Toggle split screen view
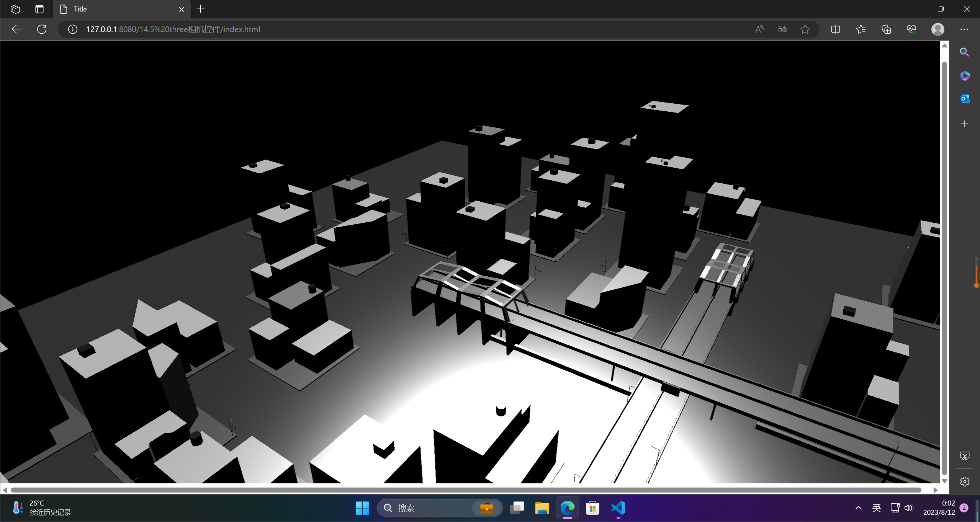The height and width of the screenshot is (522, 980). (836, 29)
